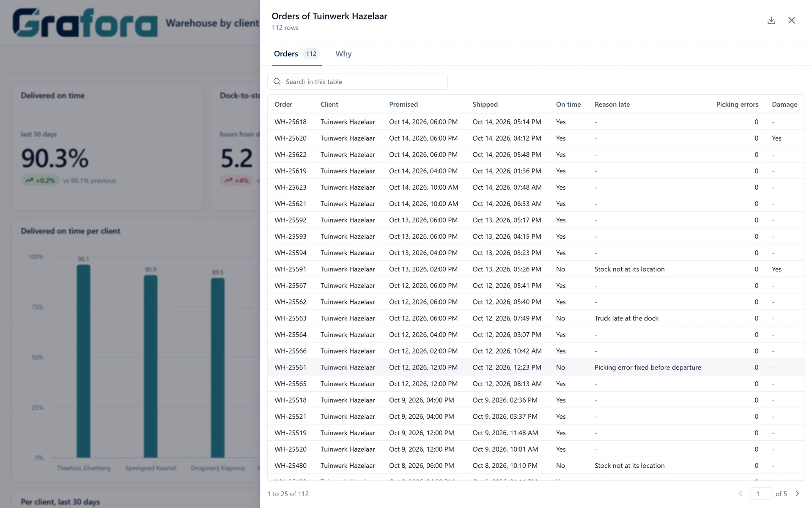The height and width of the screenshot is (508, 812).
Task: Edit the page number input box
Action: (761, 493)
